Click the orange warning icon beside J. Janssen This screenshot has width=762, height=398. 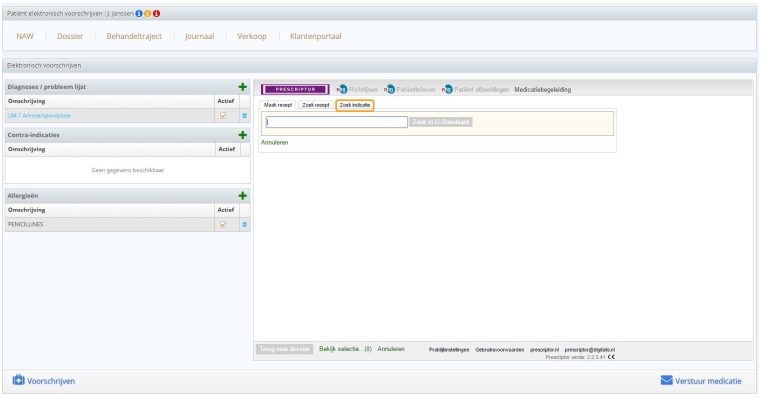[x=148, y=14]
